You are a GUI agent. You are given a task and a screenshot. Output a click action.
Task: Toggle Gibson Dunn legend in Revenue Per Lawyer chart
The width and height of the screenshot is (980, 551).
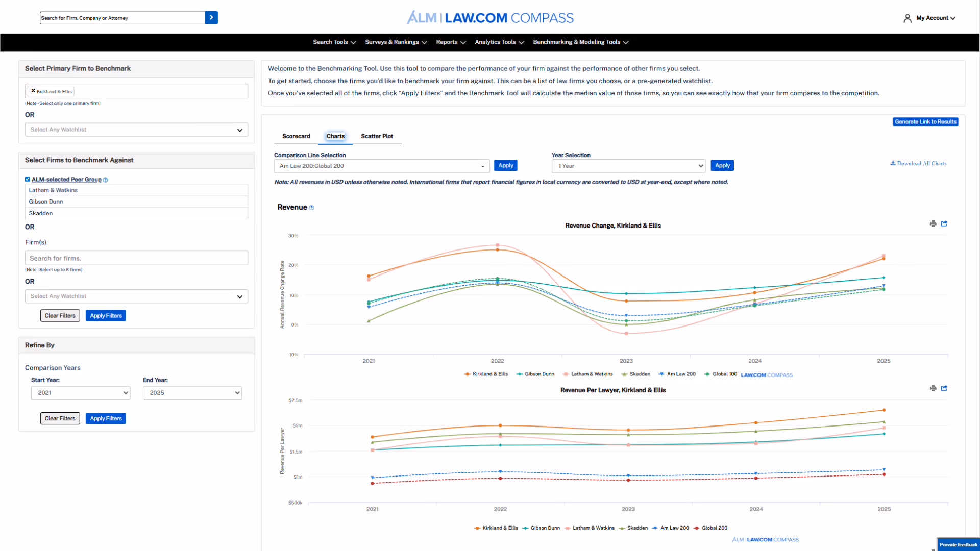[x=541, y=528]
